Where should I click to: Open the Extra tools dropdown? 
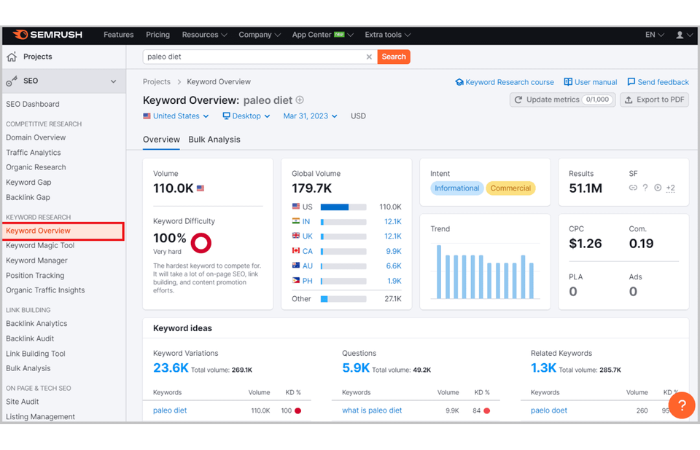point(388,35)
